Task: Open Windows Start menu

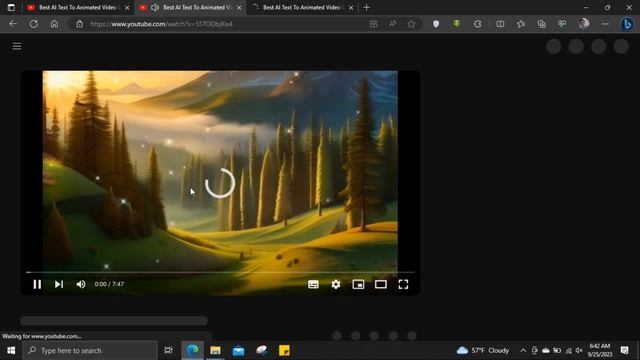Action: coord(11,351)
